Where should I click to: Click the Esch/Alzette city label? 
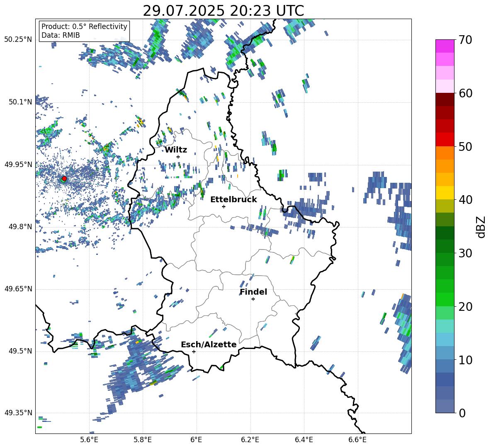tap(209, 344)
